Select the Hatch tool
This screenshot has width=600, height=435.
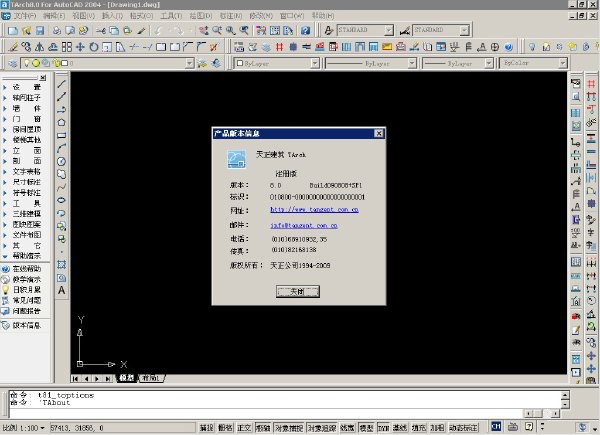tap(62, 264)
